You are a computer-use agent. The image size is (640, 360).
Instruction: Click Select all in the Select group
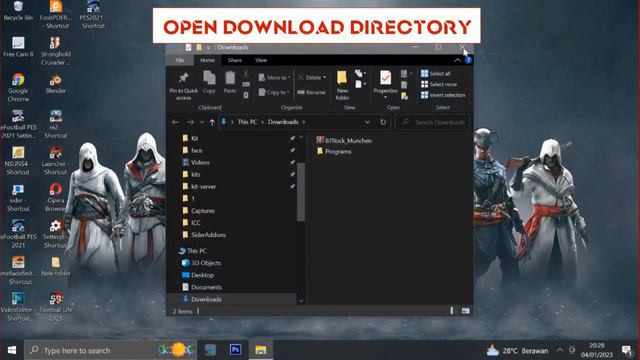(x=436, y=73)
